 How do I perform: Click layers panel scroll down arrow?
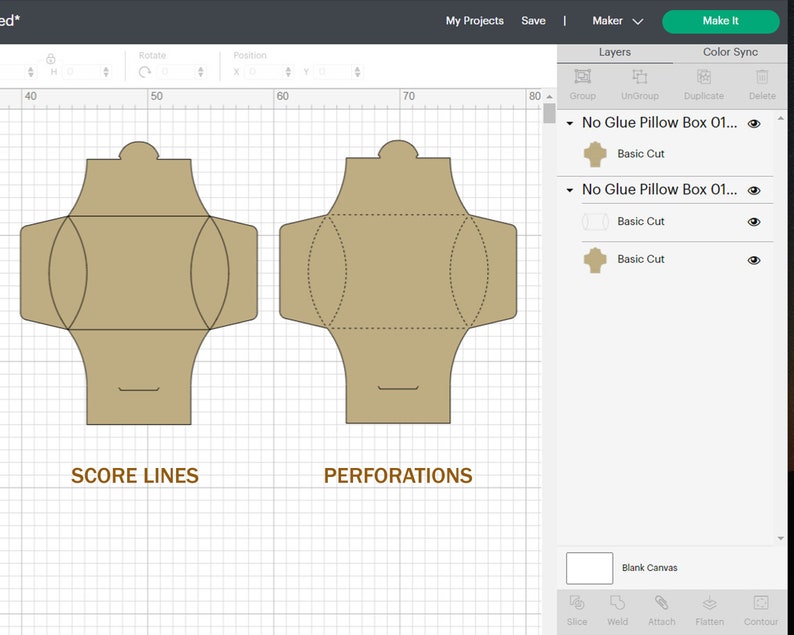pyautogui.click(x=780, y=538)
